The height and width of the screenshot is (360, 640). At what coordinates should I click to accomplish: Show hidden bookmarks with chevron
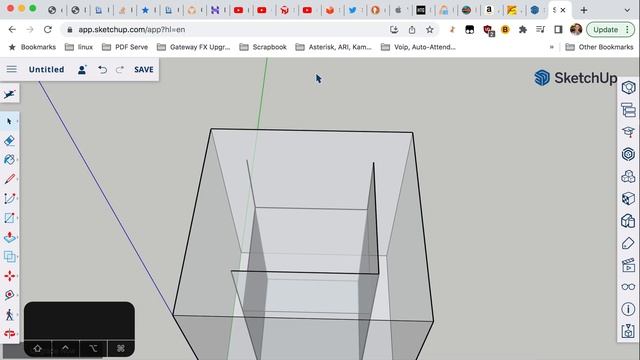(x=552, y=47)
